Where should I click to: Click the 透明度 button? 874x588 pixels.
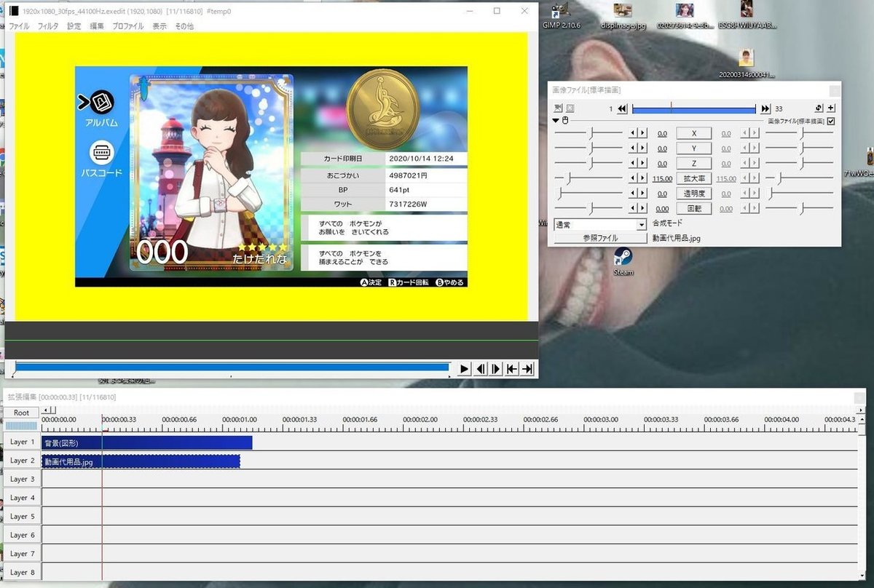pyautogui.click(x=694, y=194)
